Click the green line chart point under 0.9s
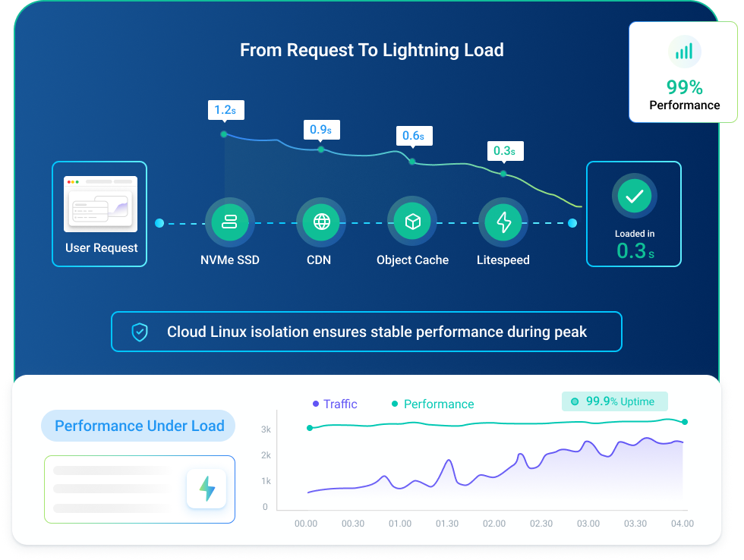The image size is (744, 560). (321, 149)
